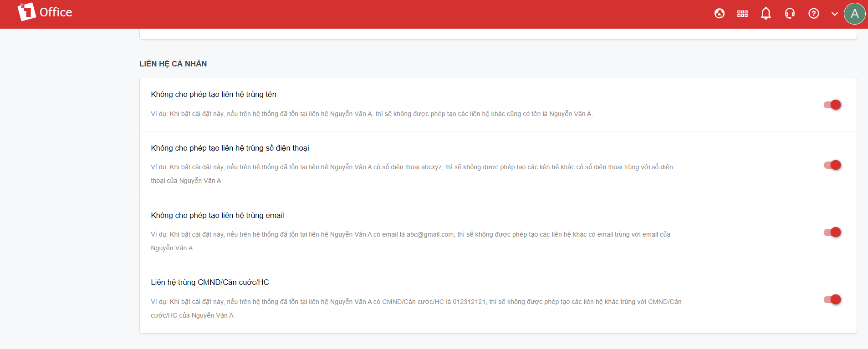The width and height of the screenshot is (868, 349).
Task: Click the "liên hệ trùng email" title
Action: tap(217, 215)
